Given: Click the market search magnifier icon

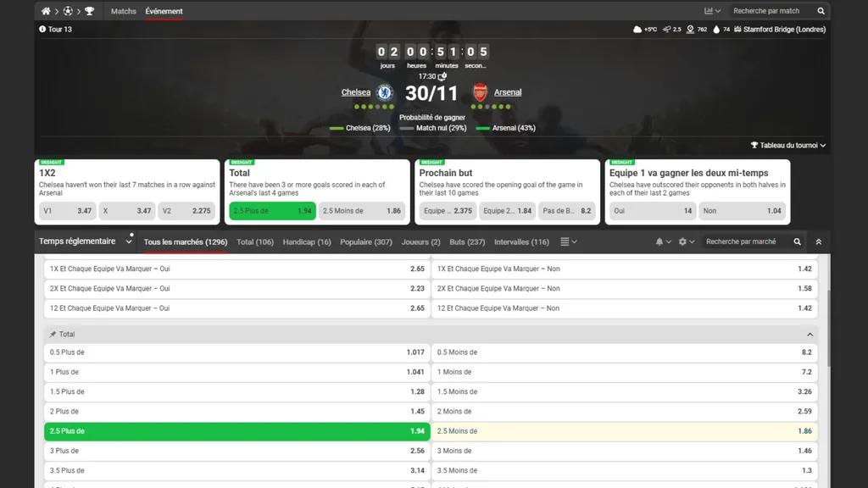Looking at the screenshot, I should point(797,241).
